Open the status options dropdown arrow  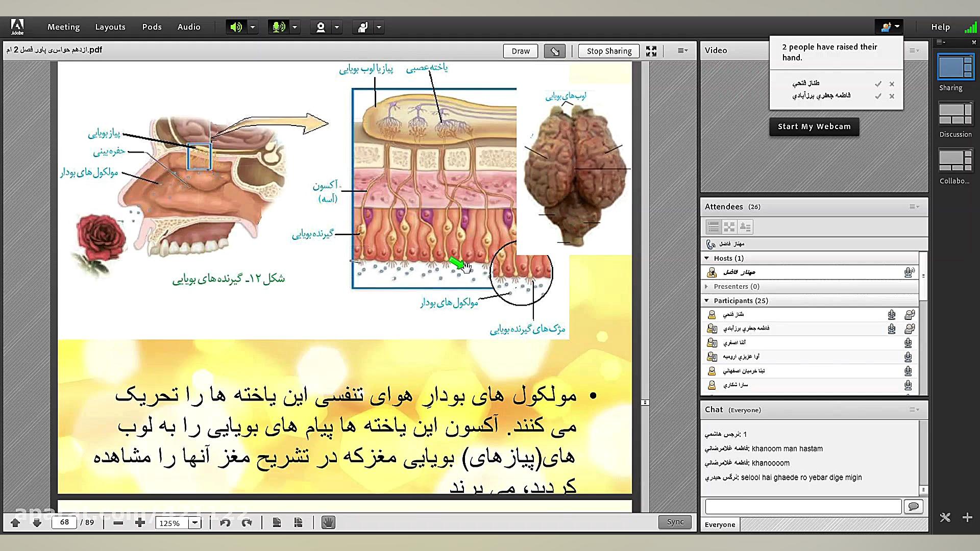click(379, 27)
